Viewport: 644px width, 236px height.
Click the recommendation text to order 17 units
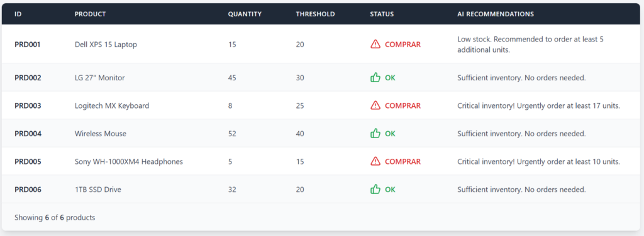click(x=538, y=105)
